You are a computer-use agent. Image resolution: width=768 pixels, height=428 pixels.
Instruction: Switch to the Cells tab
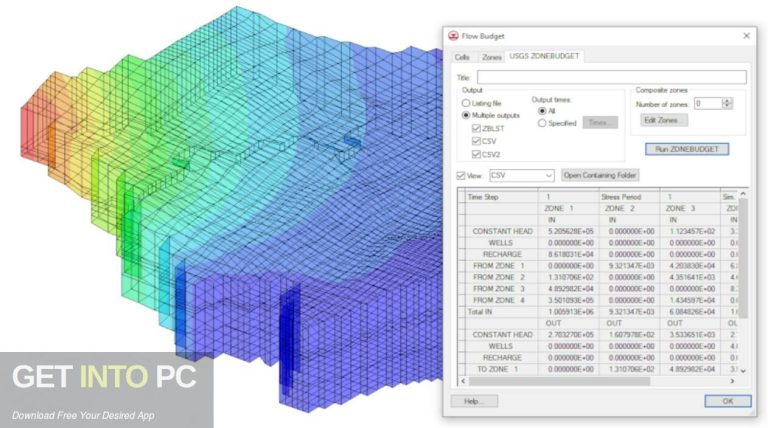462,58
